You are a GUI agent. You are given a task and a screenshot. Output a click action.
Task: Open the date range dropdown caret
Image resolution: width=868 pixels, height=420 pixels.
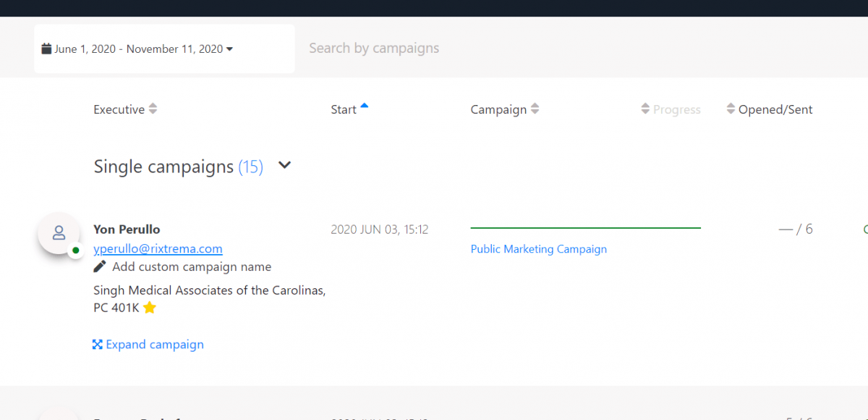coord(230,49)
